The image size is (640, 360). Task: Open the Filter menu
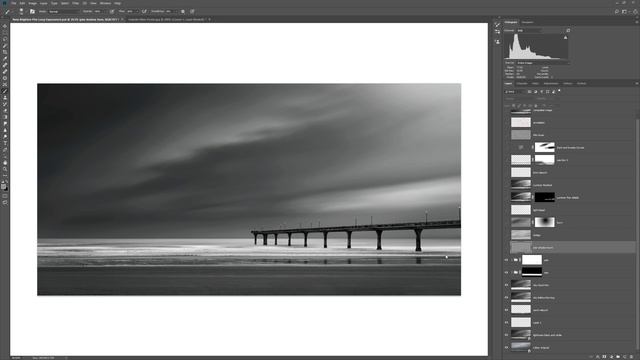point(76,3)
